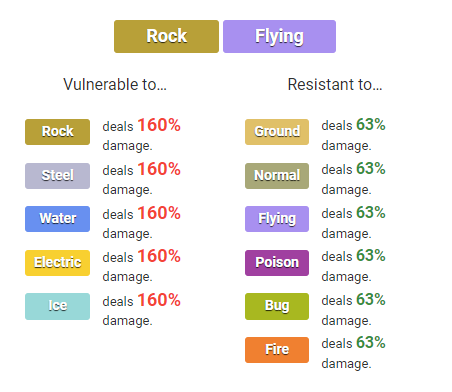The width and height of the screenshot is (452, 392).
Task: Click the 63% value beside Fire
Action: (x=371, y=342)
